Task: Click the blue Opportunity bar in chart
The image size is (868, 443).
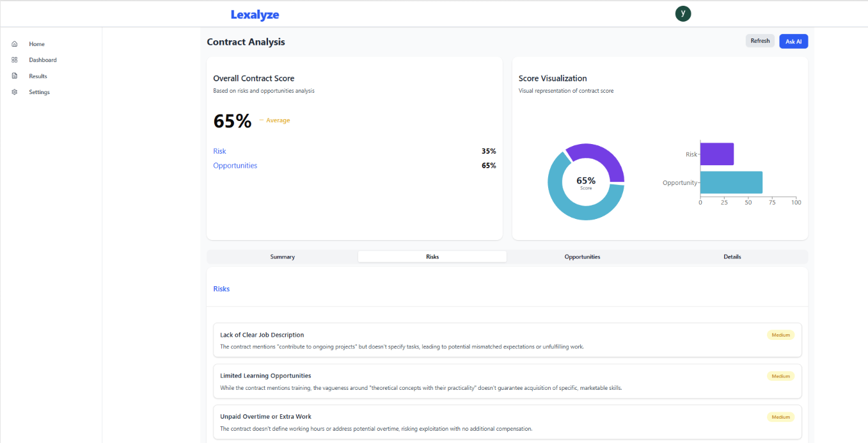Action: point(731,182)
